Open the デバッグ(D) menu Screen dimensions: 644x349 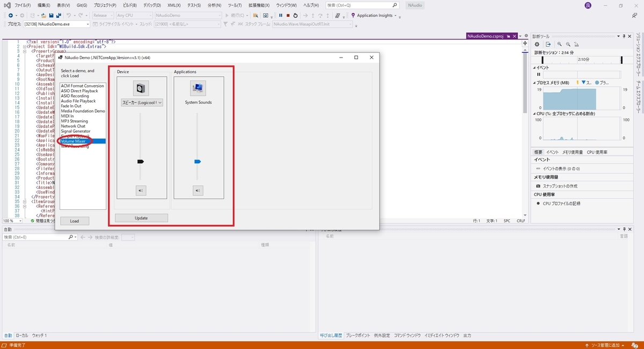pyautogui.click(x=152, y=5)
